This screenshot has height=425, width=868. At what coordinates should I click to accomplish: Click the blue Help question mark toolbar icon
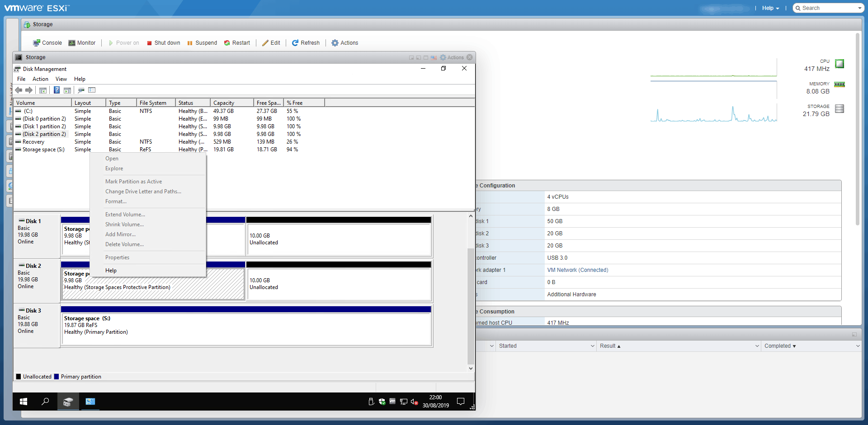pos(57,90)
